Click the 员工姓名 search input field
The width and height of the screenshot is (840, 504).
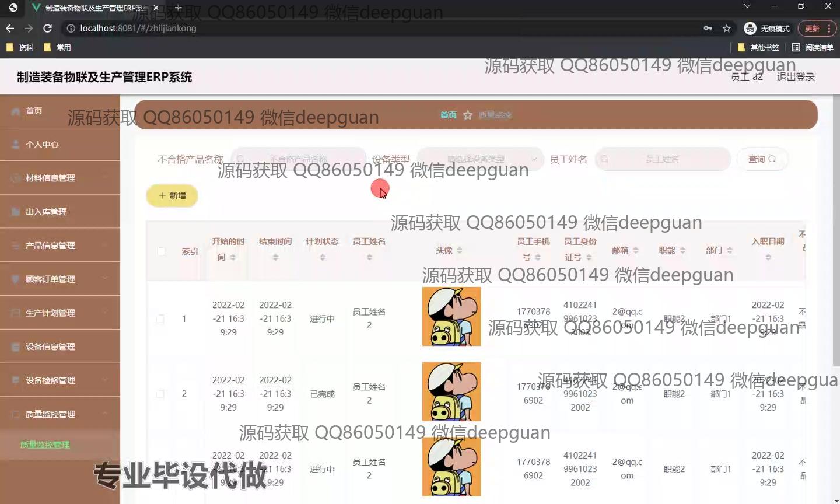pyautogui.click(x=663, y=159)
